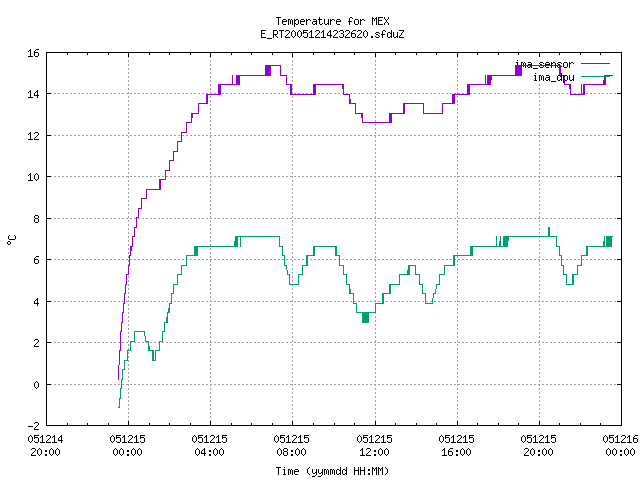Click the ima_dpu legend label

[x=553, y=77]
